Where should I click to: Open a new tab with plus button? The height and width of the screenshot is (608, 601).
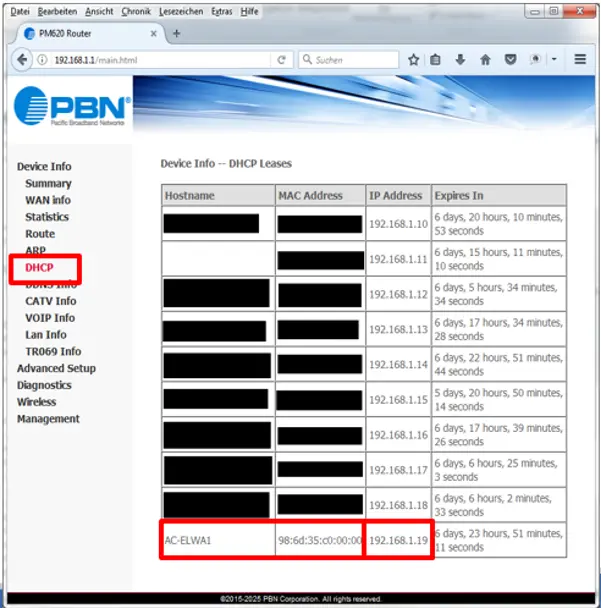[x=176, y=34]
